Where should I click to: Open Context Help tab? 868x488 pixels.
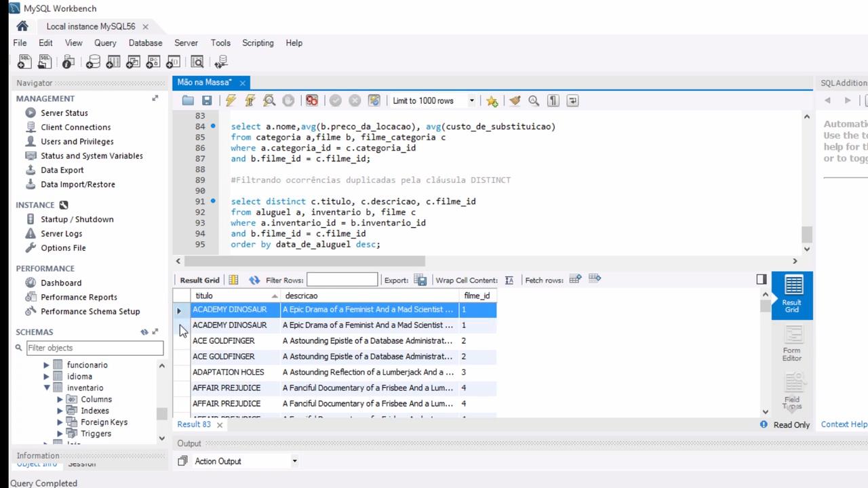[844, 424]
